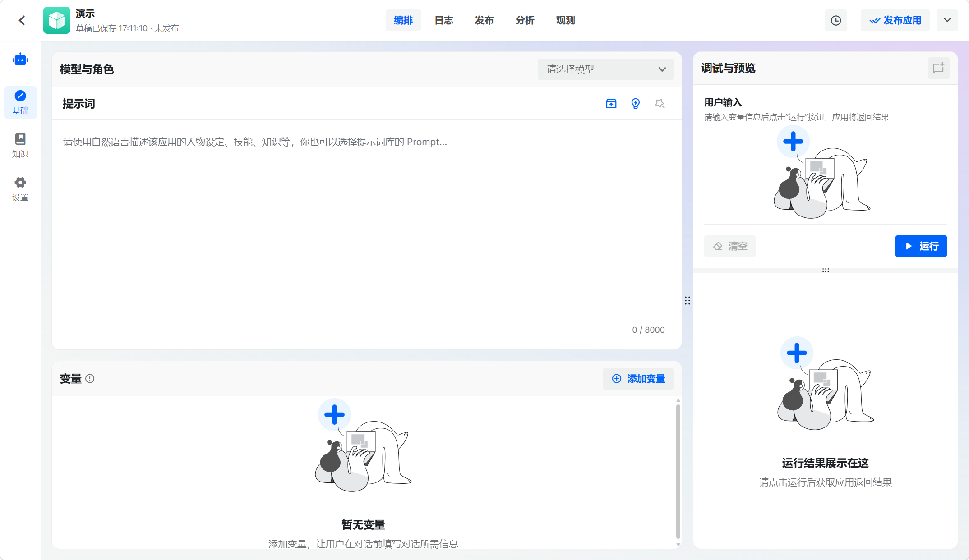This screenshot has height=560, width=969.
Task: Click the 提示词 heading
Action: click(x=78, y=104)
